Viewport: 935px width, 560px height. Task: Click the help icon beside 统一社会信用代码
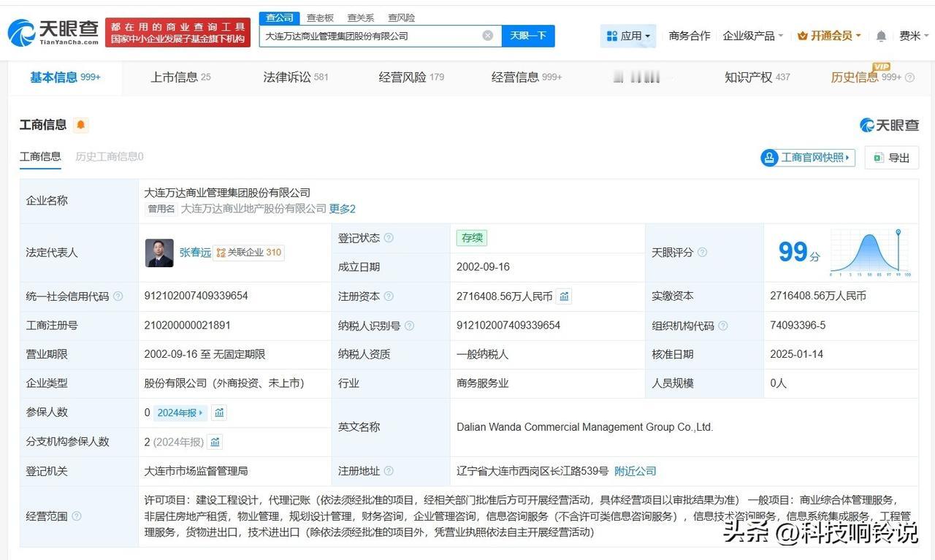[x=118, y=296]
